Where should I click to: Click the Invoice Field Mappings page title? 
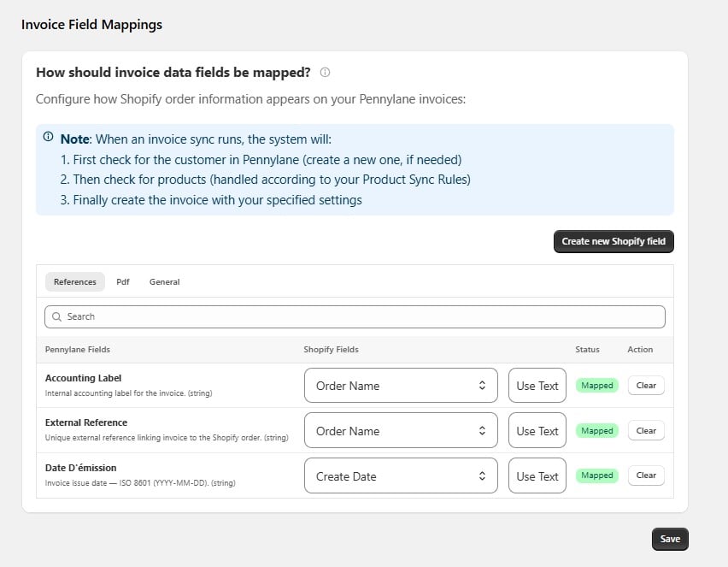(91, 25)
